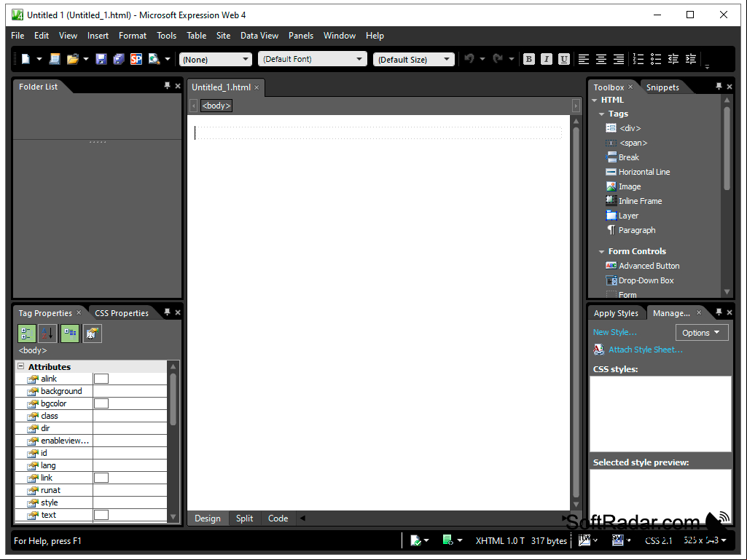Click Show set properties on top icon
Image resolution: width=747 pixels, height=560 pixels.
70,334
